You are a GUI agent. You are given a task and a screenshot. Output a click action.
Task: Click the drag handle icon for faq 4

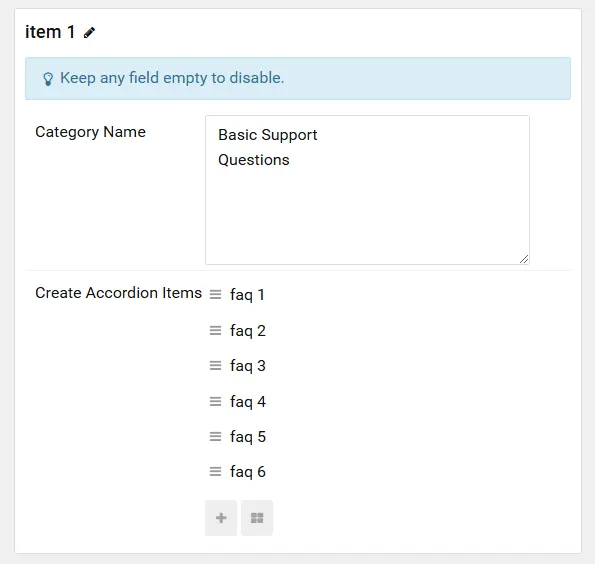click(x=215, y=402)
